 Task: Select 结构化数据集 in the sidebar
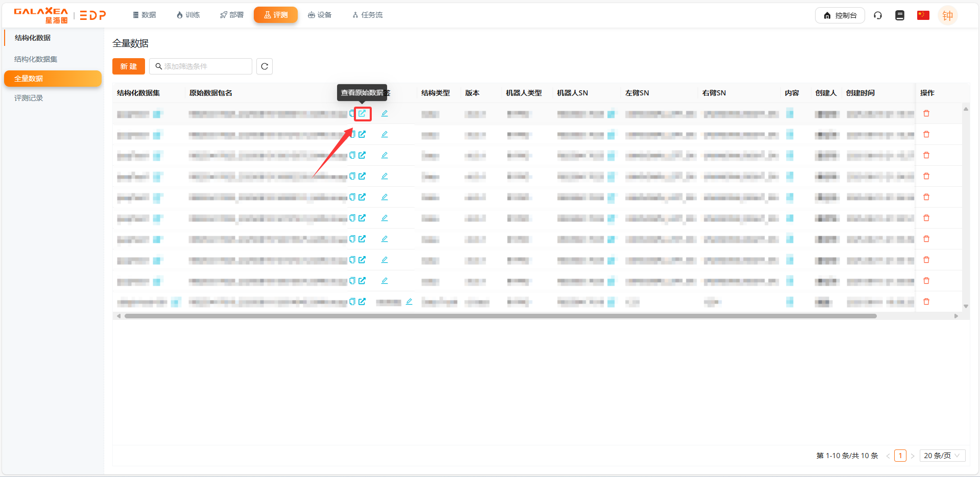click(36, 59)
